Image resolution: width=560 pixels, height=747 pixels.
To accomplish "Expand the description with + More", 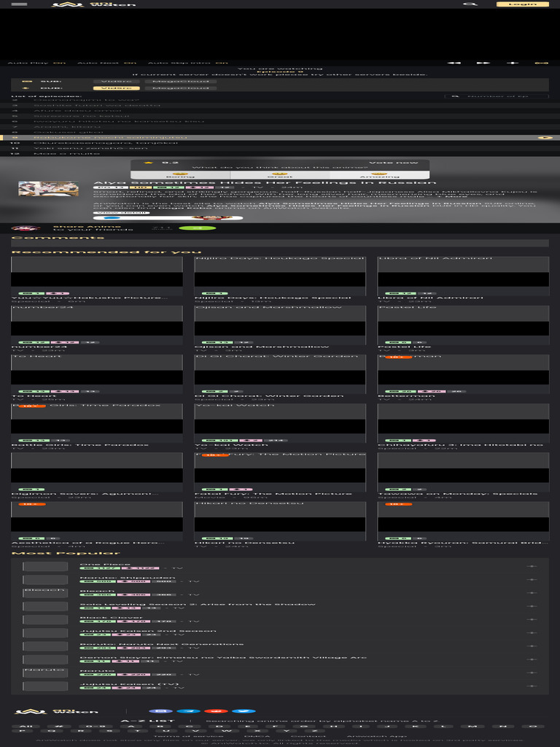I will pos(455,196).
